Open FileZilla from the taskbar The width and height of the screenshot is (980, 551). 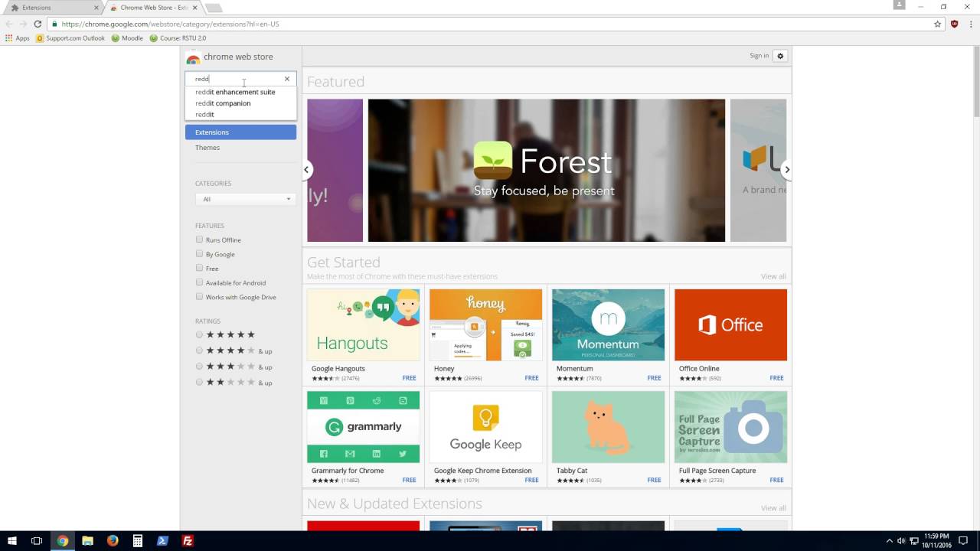pyautogui.click(x=188, y=541)
